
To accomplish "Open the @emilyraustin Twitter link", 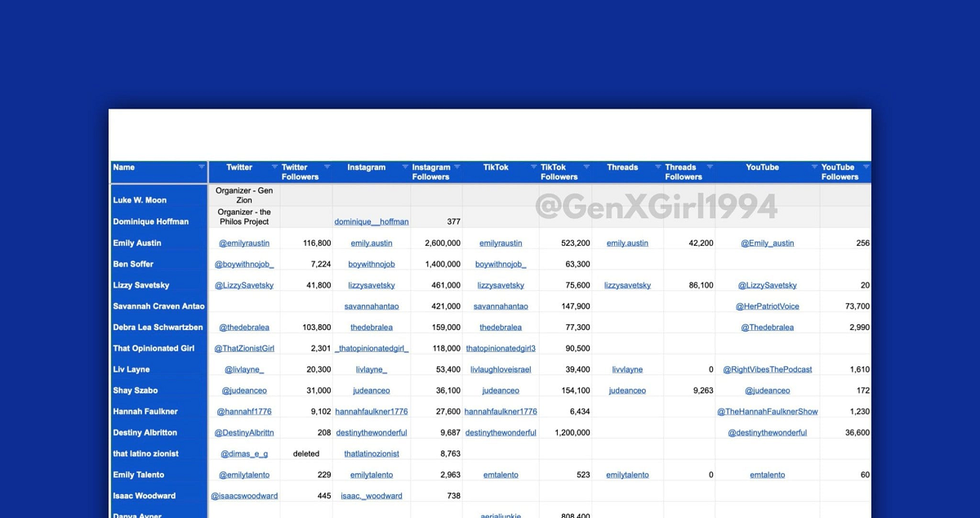I will pyautogui.click(x=244, y=243).
